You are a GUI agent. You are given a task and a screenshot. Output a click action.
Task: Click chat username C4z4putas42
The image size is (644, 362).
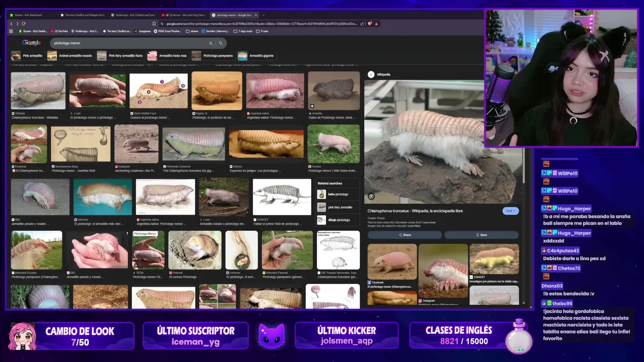[x=563, y=250]
